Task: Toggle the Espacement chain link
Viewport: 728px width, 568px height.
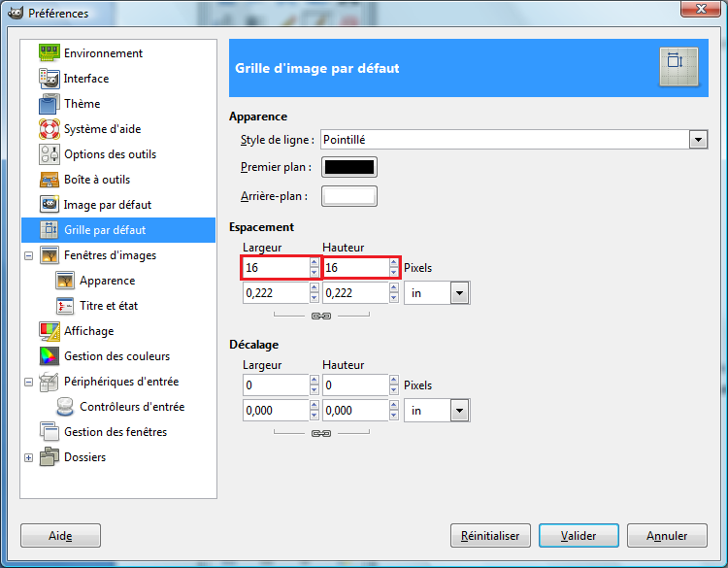Action: coord(321,317)
